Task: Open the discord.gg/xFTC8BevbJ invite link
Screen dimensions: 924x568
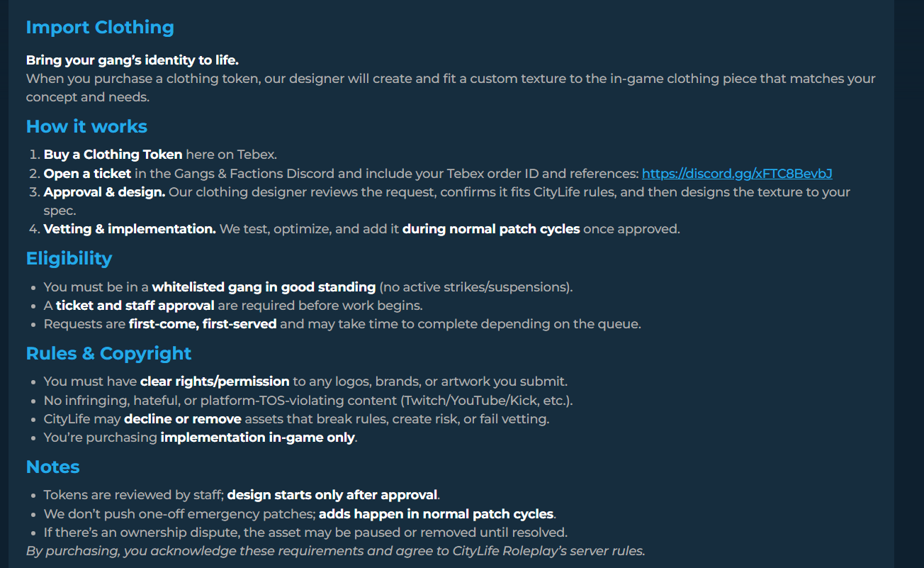Action: 737,174
